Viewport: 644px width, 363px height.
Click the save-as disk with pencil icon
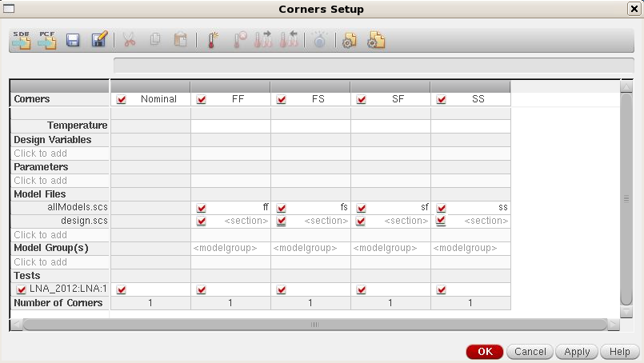99,40
